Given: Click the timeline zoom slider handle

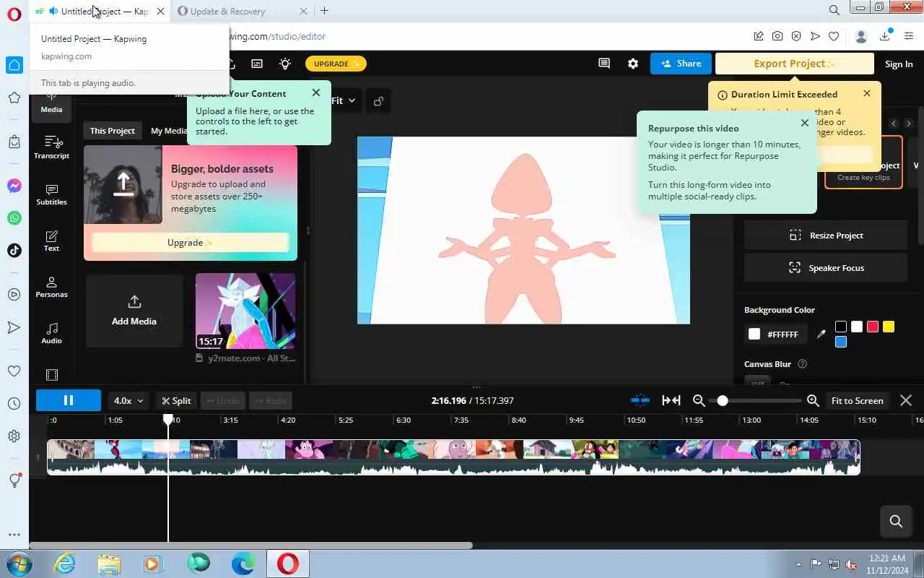Looking at the screenshot, I should [723, 400].
